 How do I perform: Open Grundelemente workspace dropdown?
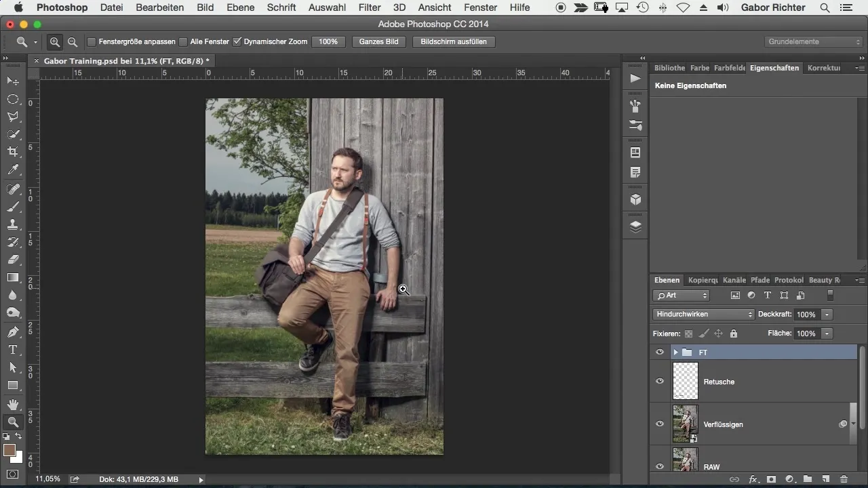click(814, 41)
